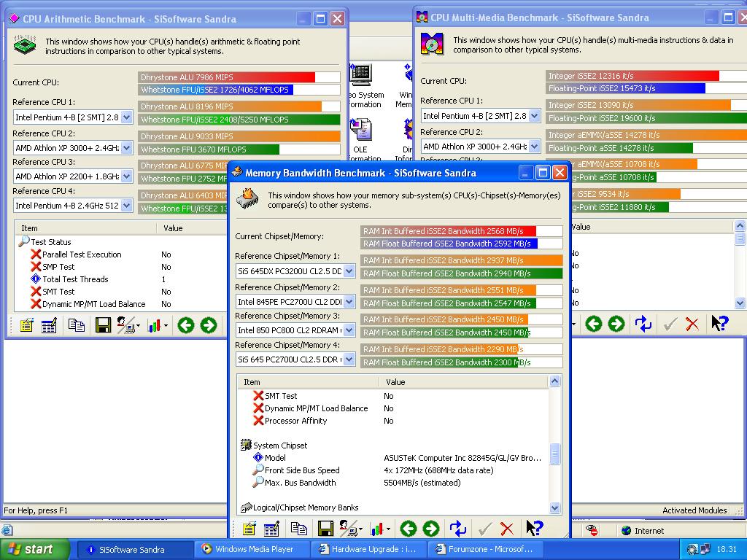747x560 pixels.
Task: Open the chart icon menu in CPU Arithmetic toolbar
Action: point(158,326)
